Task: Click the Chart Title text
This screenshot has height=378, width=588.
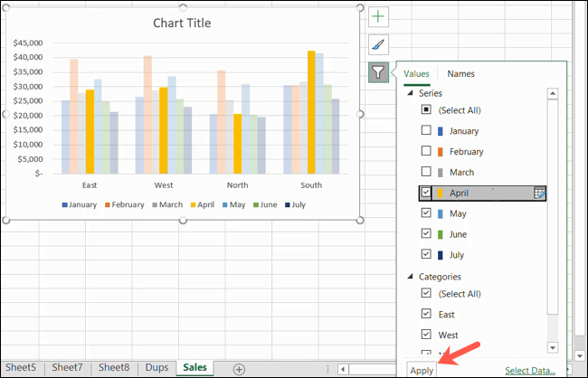Action: tap(182, 23)
